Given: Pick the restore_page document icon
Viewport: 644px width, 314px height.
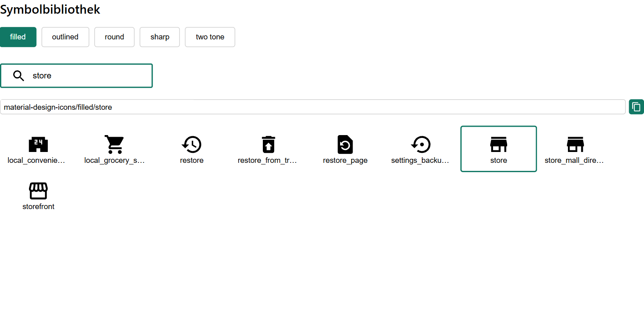Looking at the screenshot, I should coord(345,144).
